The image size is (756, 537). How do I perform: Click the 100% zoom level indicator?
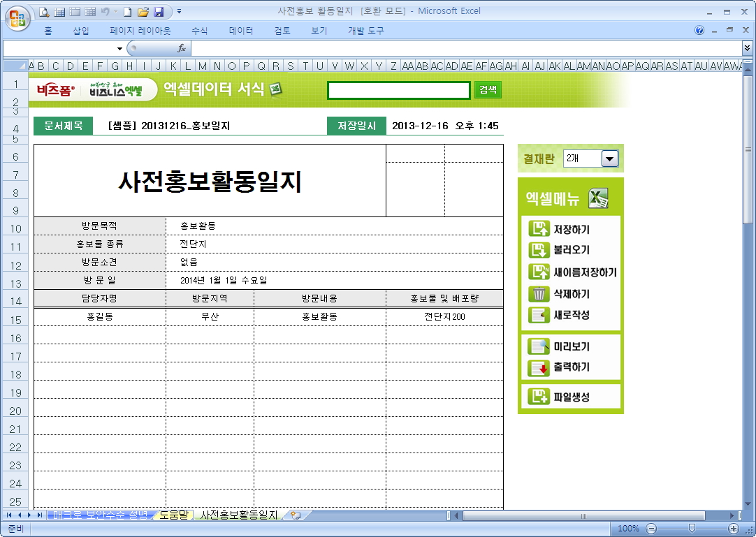click(x=628, y=529)
